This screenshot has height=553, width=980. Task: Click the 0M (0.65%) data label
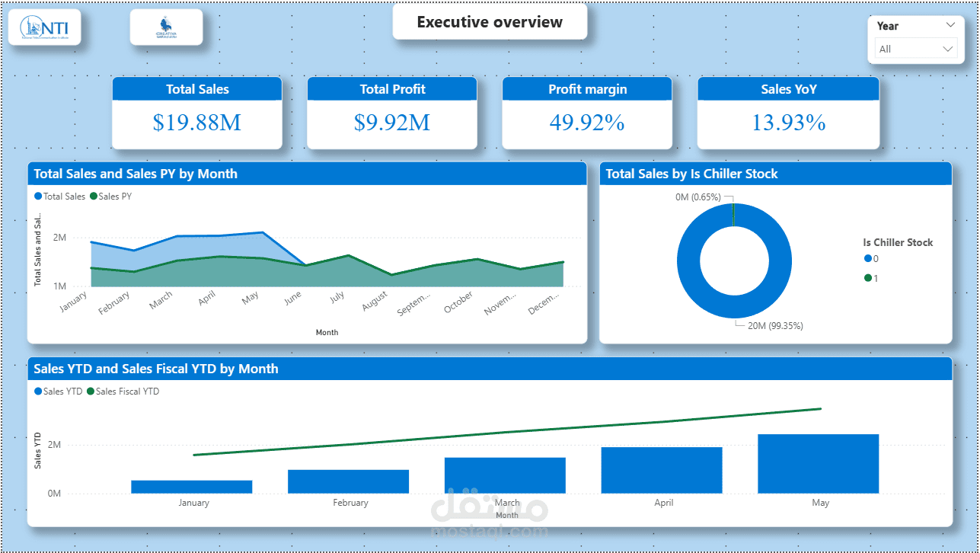pyautogui.click(x=697, y=197)
